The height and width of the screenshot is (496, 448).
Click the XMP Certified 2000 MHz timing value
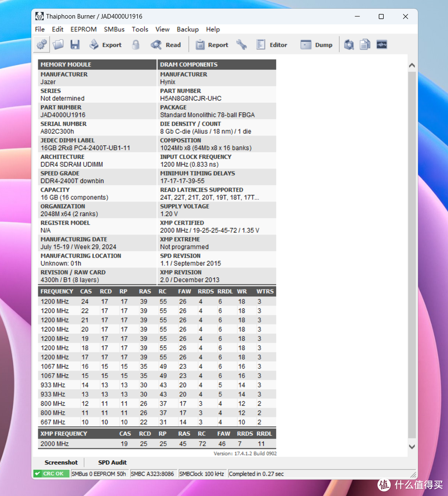click(209, 230)
